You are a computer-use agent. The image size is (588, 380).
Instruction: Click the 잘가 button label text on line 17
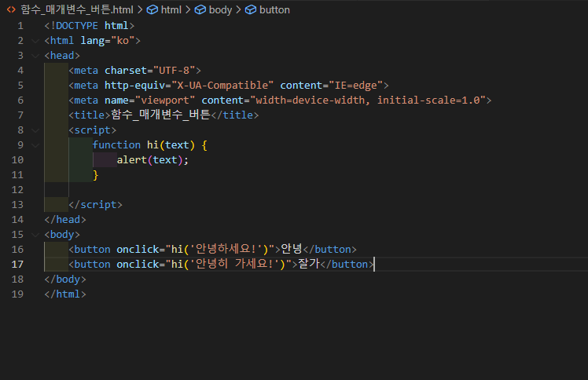pos(309,264)
